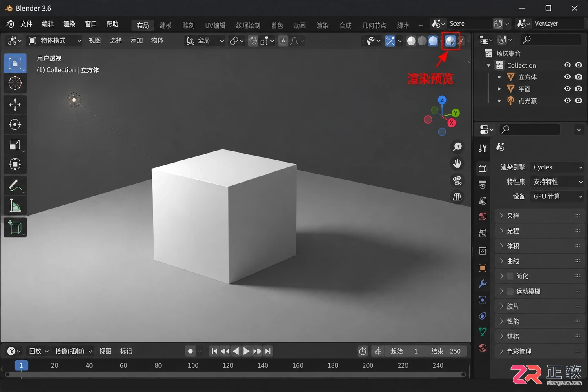588x392 pixels.
Task: Open the Modifier wrench properties tab
Action: pyautogui.click(x=483, y=284)
